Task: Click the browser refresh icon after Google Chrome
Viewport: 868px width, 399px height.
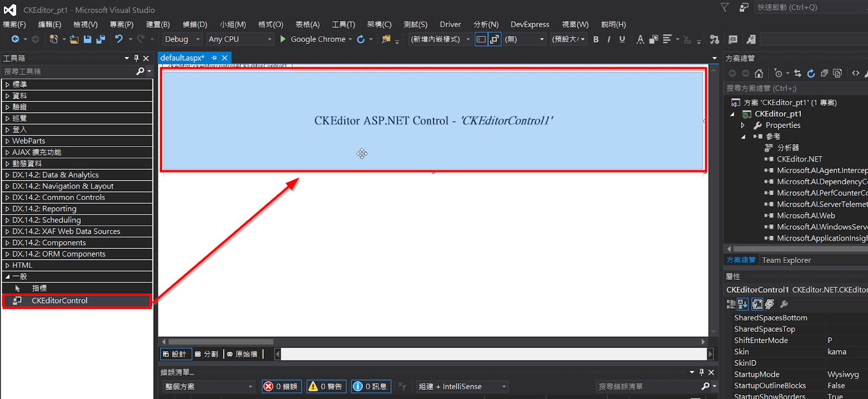Action: (x=361, y=39)
